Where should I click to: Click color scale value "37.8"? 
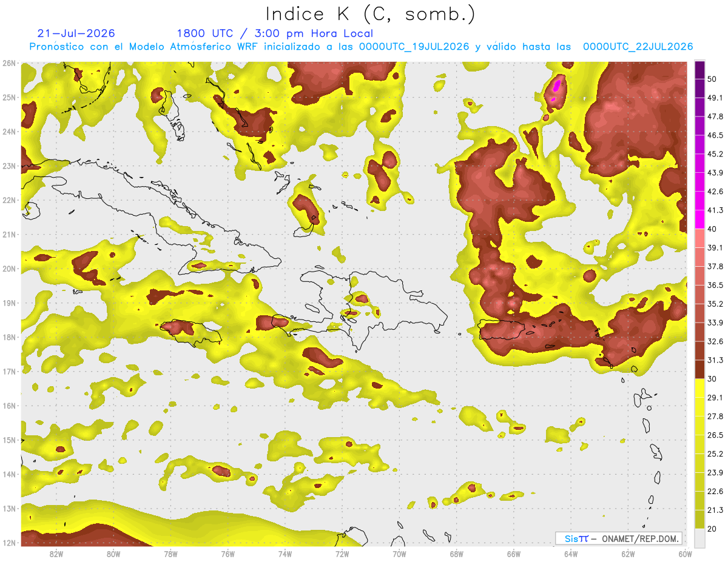(x=715, y=266)
